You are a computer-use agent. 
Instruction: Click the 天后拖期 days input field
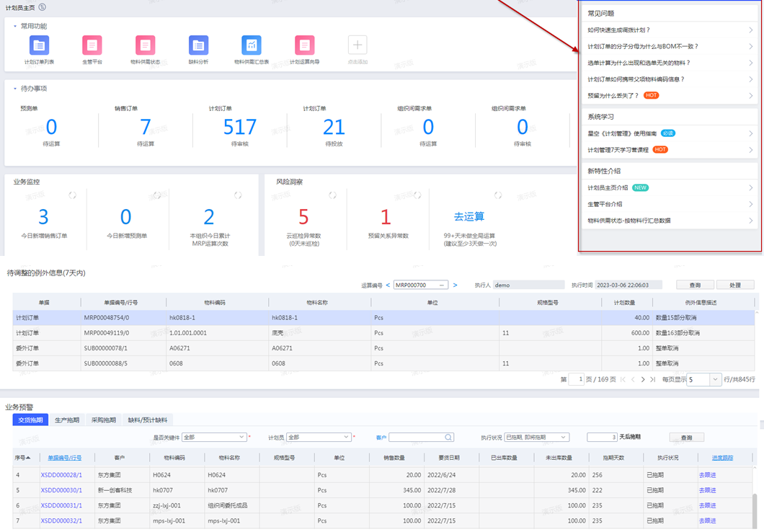(x=602, y=437)
